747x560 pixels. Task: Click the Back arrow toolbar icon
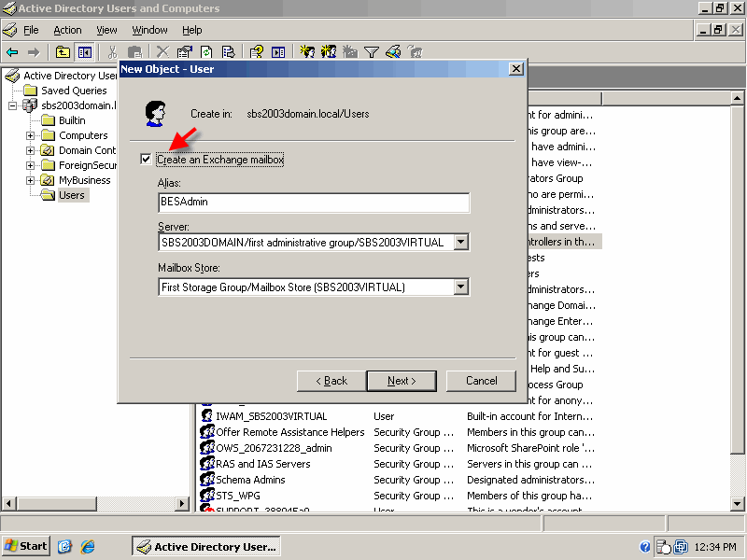tap(12, 52)
